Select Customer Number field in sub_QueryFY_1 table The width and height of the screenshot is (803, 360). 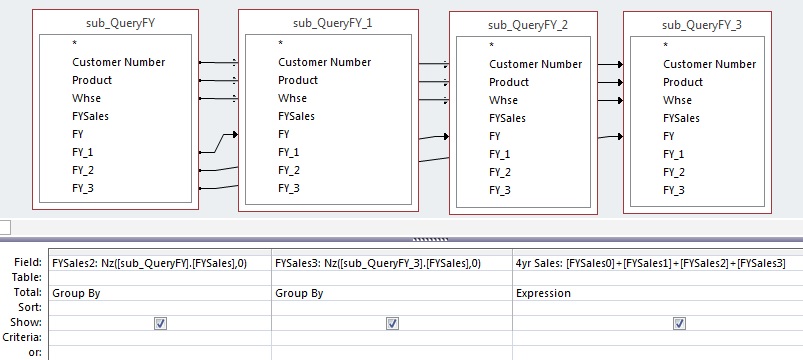(324, 62)
